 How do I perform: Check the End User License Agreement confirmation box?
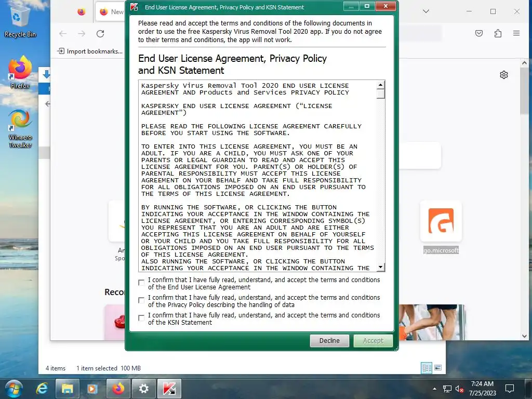[x=141, y=283]
